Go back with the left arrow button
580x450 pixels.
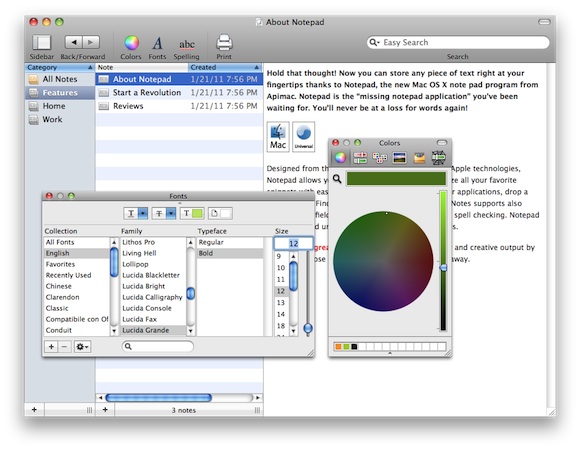tap(74, 42)
